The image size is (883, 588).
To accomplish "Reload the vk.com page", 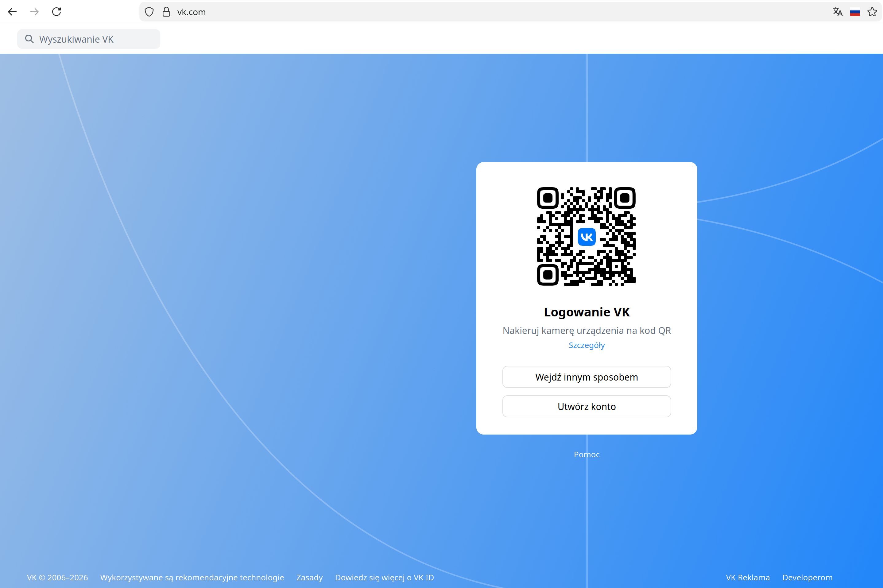I will [x=56, y=12].
